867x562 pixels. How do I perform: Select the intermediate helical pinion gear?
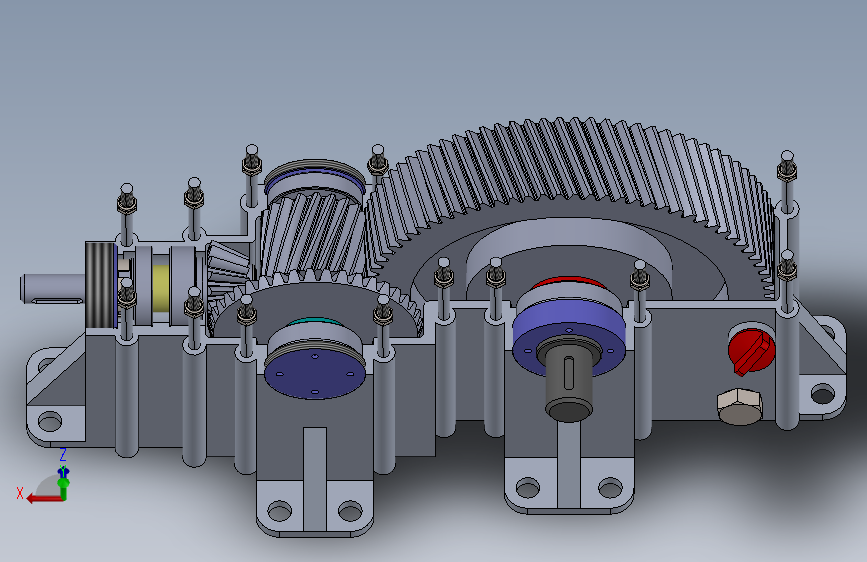(x=313, y=236)
